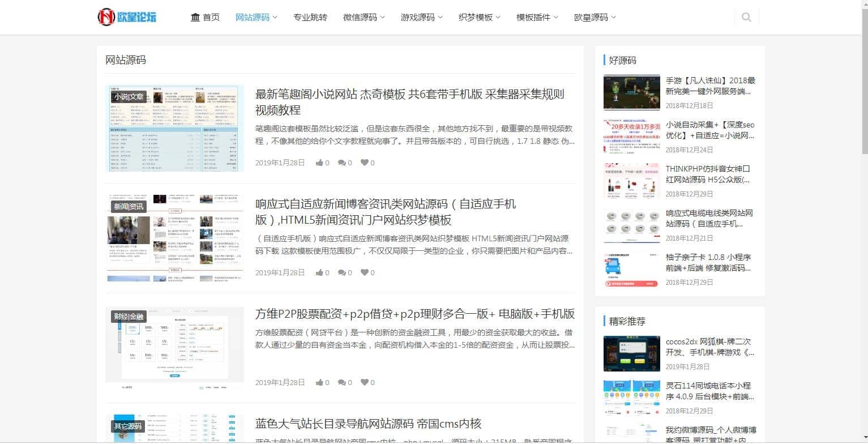Expand the 网站源码 dropdown menu
Viewport: 868px width, 444px height.
(256, 18)
